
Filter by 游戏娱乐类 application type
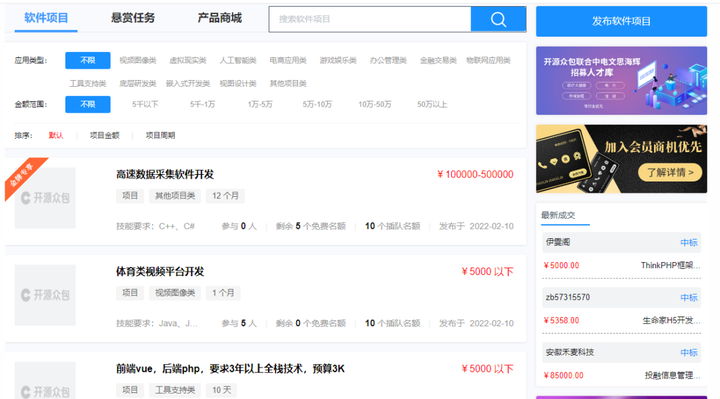coord(338,61)
